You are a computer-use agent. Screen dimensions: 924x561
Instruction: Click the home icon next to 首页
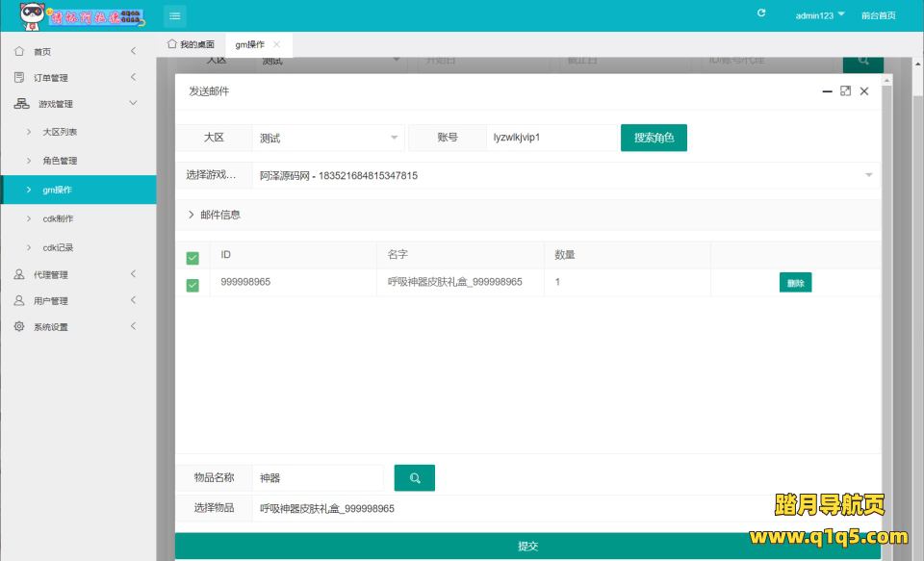pos(19,51)
